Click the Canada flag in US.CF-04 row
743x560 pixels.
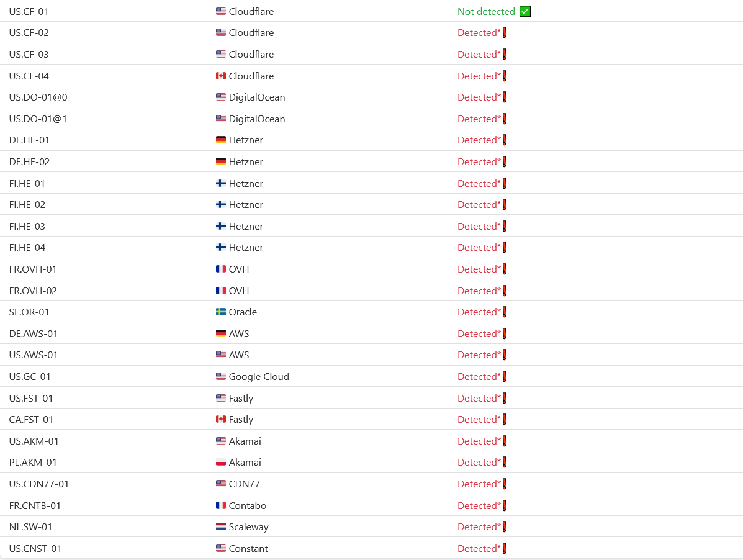click(221, 76)
